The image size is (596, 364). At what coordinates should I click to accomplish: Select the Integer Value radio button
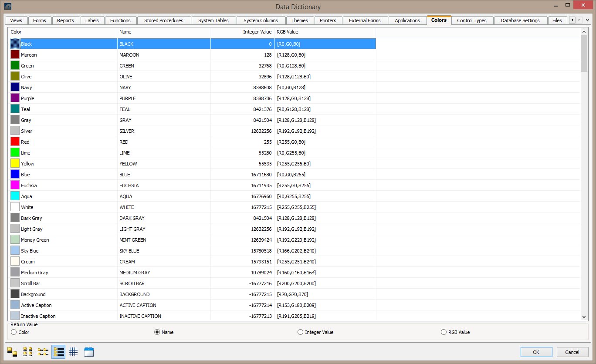(300, 332)
